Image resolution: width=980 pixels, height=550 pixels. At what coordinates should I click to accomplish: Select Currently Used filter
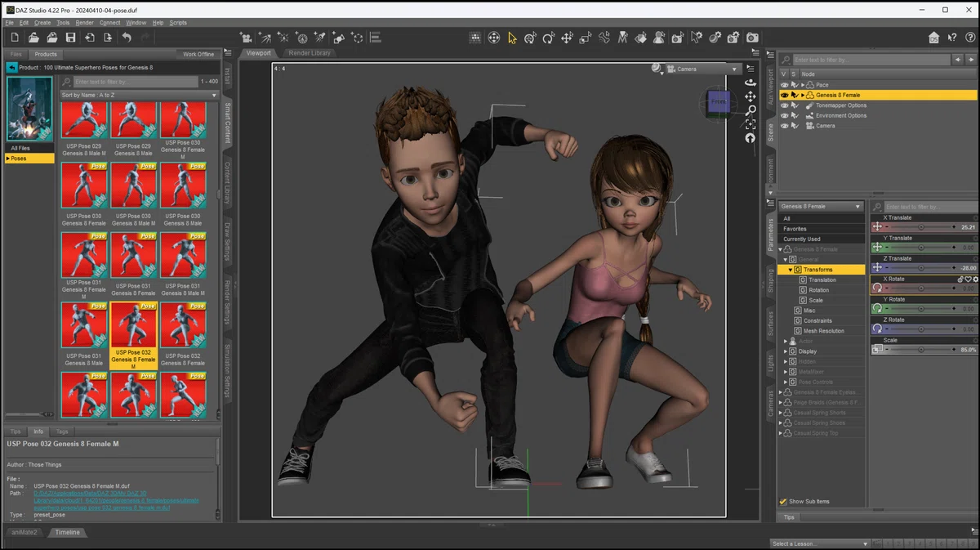click(x=821, y=239)
